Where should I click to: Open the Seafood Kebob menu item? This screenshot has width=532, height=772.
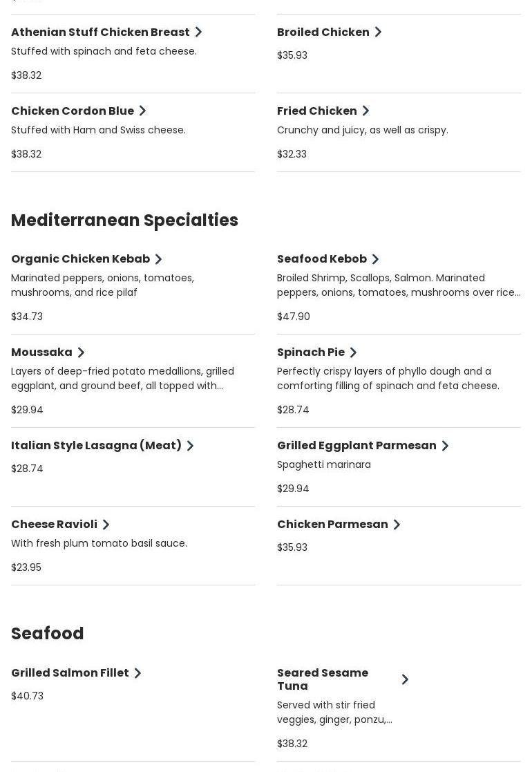[322, 259]
